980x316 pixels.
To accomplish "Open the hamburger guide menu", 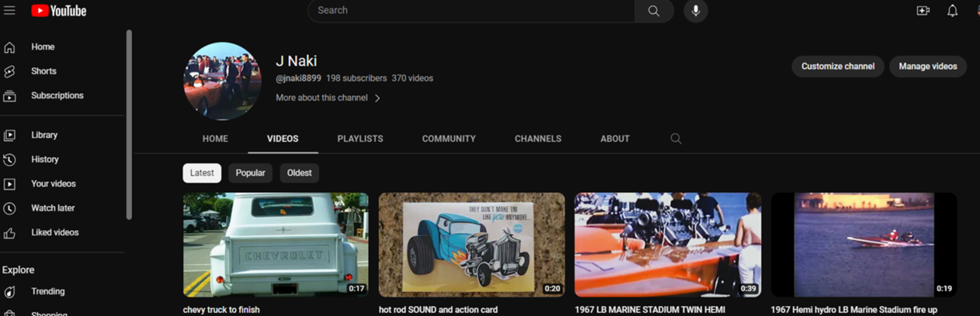I will coord(9,11).
